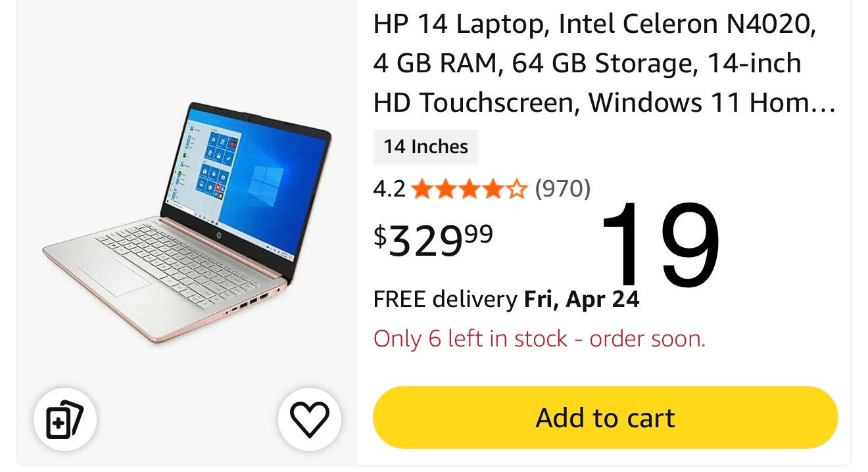Click the first orange rating star
This screenshot has height=472, width=868.
420,190
